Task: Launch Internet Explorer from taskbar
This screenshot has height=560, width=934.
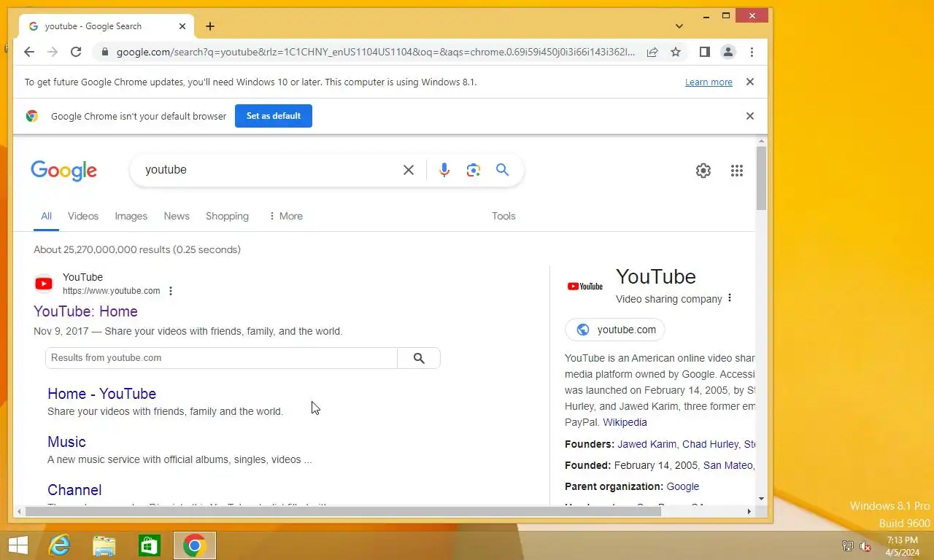Action: tap(59, 545)
